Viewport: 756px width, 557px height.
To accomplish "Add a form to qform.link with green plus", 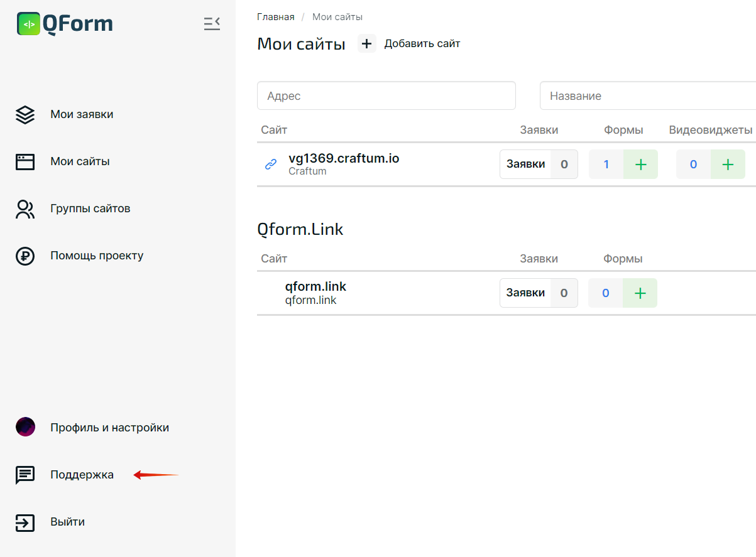I will coord(640,293).
